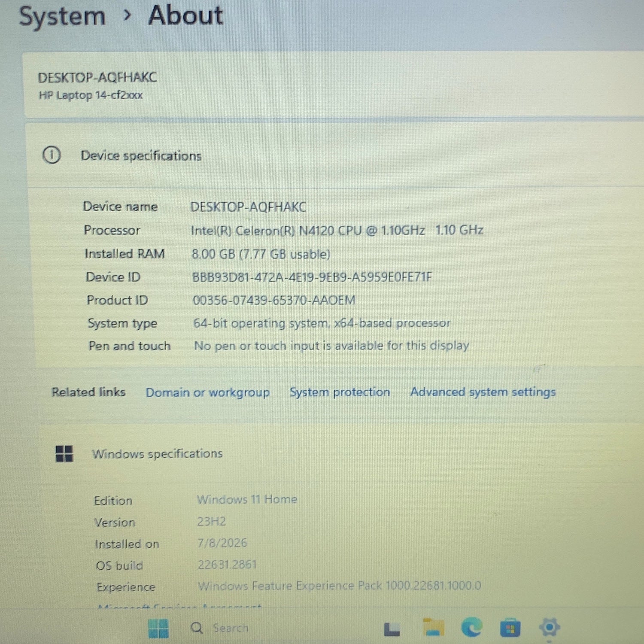Select the DESKTOP-AQFHAKC heading at the top
Screen dimensions: 644x644
[97, 78]
